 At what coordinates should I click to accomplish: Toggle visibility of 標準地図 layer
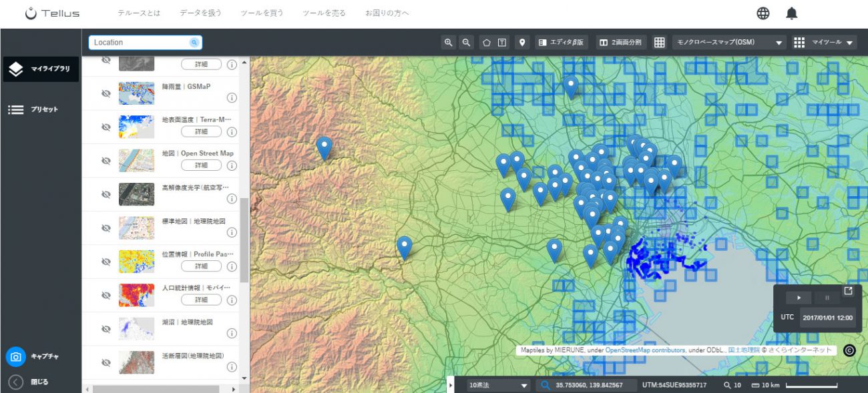105,228
